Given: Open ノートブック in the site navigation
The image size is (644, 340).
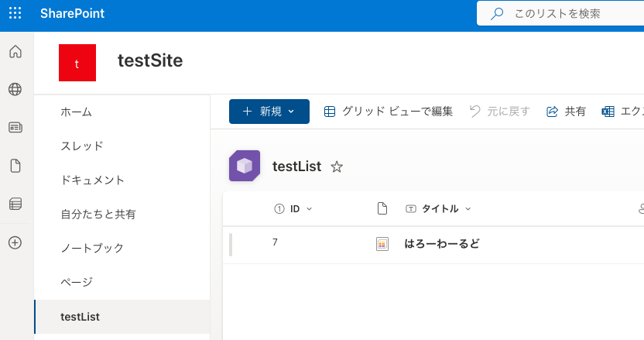Looking at the screenshot, I should click(x=92, y=248).
